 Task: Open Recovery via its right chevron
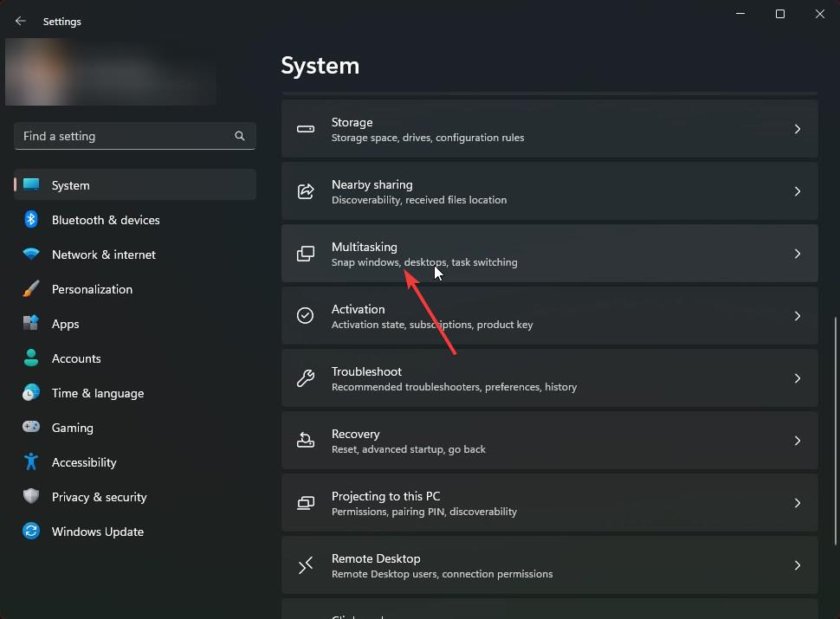[x=797, y=441]
